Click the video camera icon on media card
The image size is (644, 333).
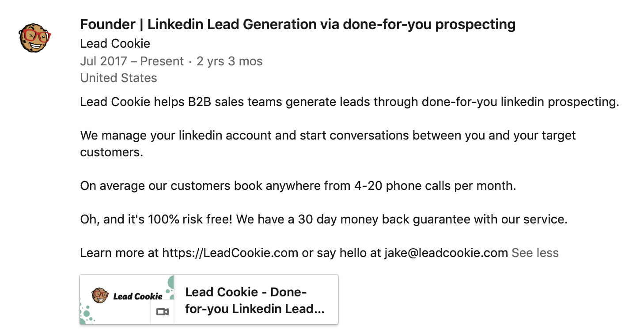pos(163,312)
